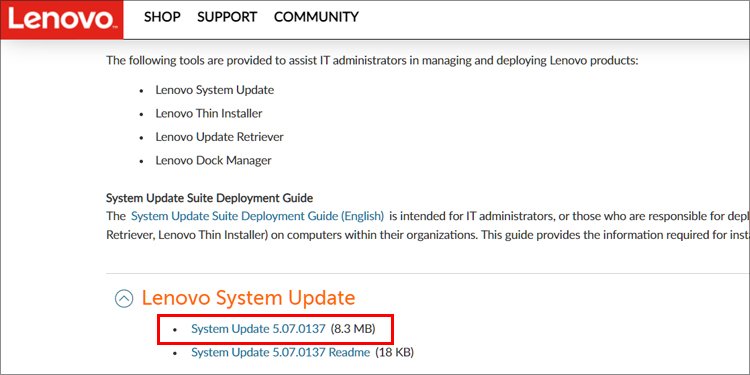Open System Update Suite Deployment Guide (English) link

coord(257,216)
